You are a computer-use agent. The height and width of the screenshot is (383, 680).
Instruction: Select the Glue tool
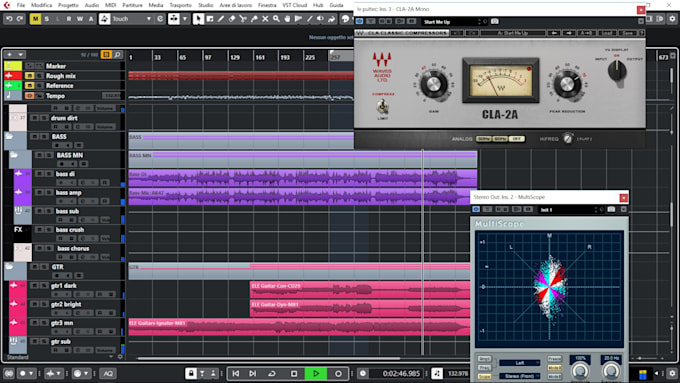254,19
